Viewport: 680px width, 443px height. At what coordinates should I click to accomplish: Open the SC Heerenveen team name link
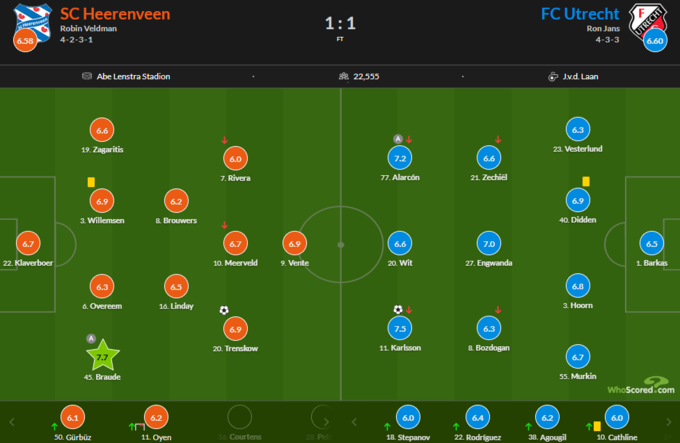coord(115,14)
